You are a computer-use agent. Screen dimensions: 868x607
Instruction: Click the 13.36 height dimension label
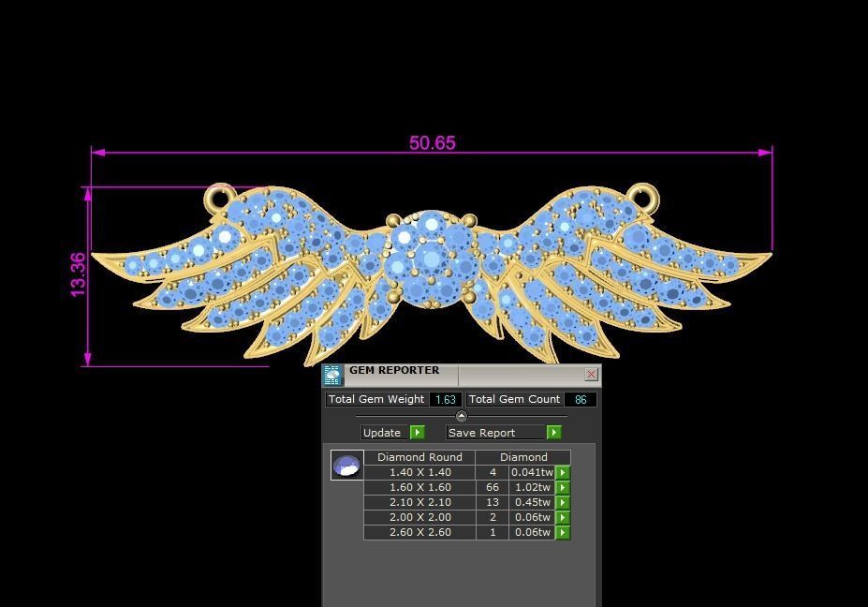[78, 274]
